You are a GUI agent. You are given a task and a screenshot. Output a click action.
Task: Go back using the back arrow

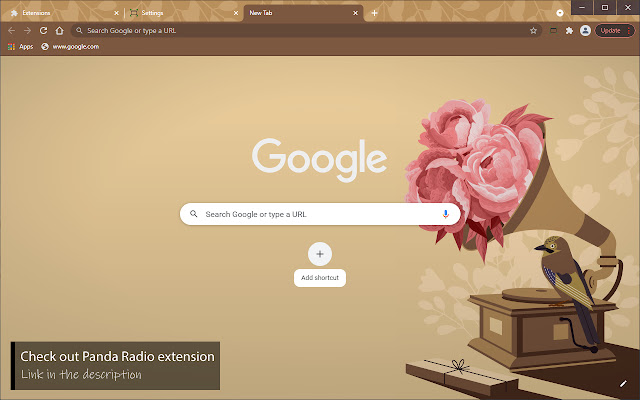coord(11,31)
